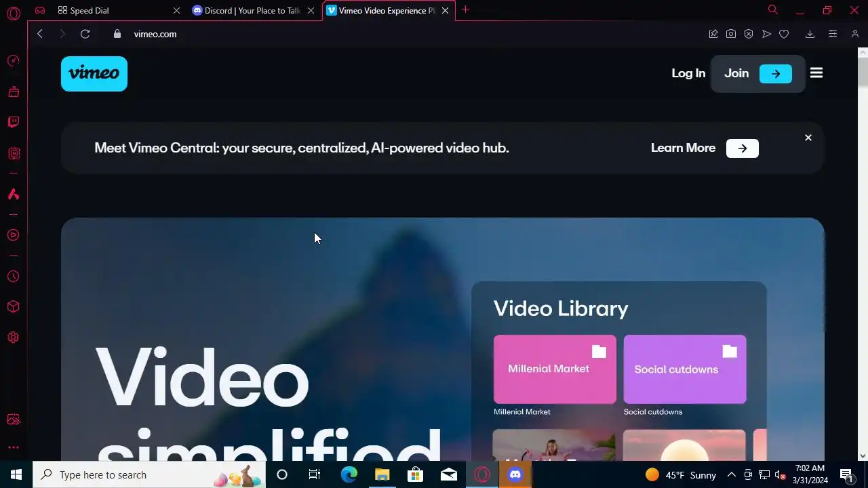Open Settings gear in Opera sidebar
Screen dimensions: 868x488
(x=13, y=338)
